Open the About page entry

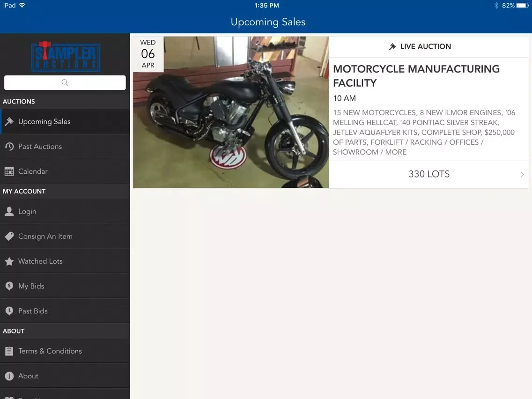[x=65, y=376]
